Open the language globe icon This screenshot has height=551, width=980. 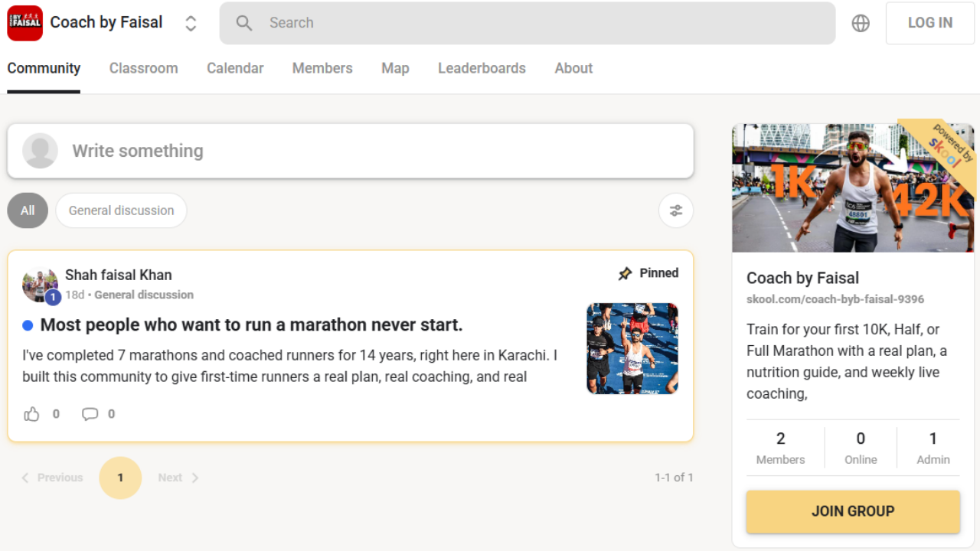pos(861,23)
